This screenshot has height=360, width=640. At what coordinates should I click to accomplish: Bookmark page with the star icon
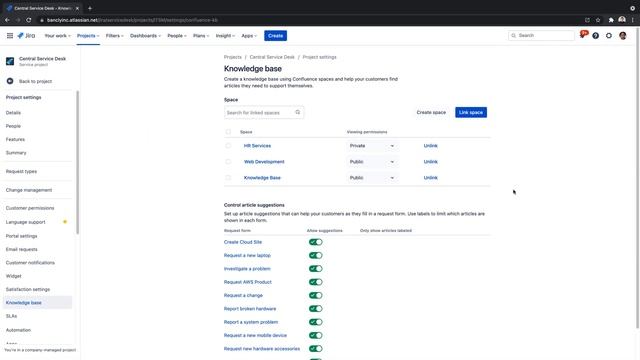click(x=598, y=20)
